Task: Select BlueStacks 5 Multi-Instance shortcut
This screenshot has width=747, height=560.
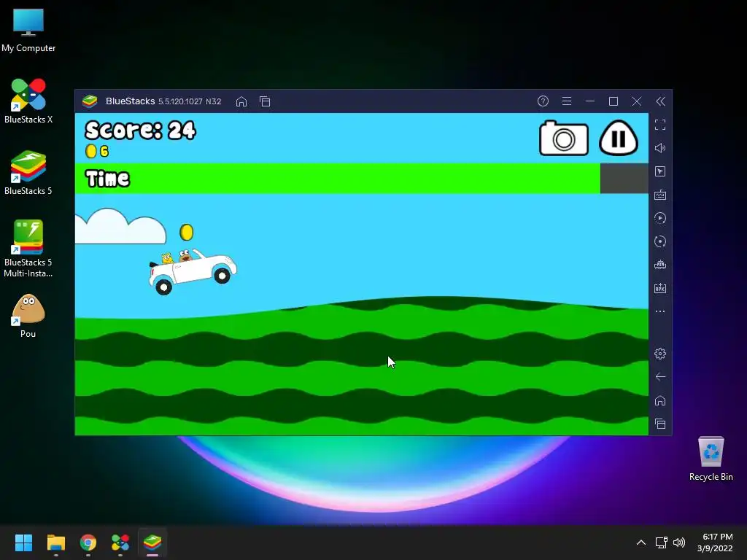Action: pyautogui.click(x=28, y=249)
